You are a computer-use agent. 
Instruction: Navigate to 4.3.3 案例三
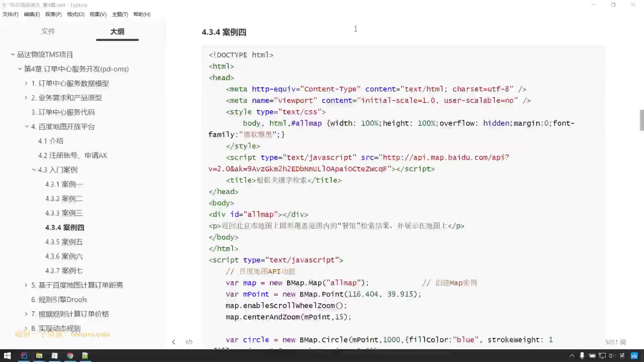(64, 213)
